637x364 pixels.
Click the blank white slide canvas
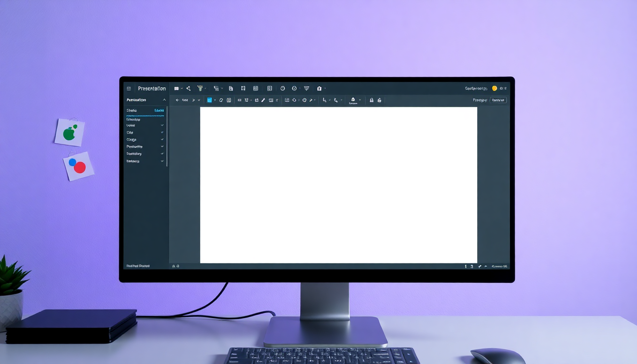[x=338, y=185]
